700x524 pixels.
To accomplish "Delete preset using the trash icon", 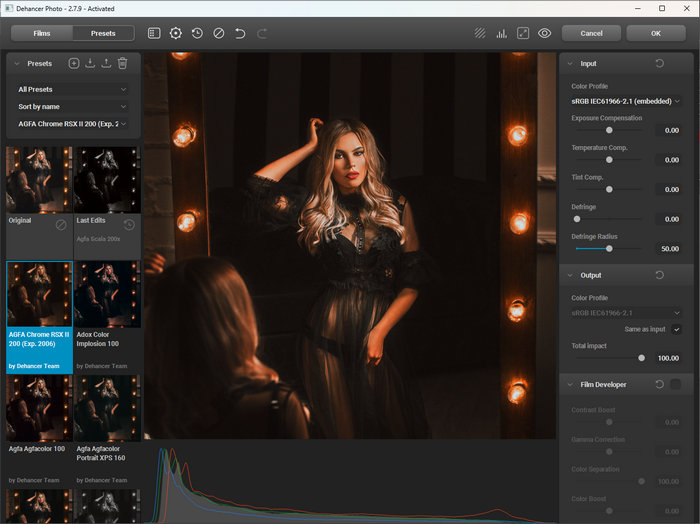I will 122,63.
